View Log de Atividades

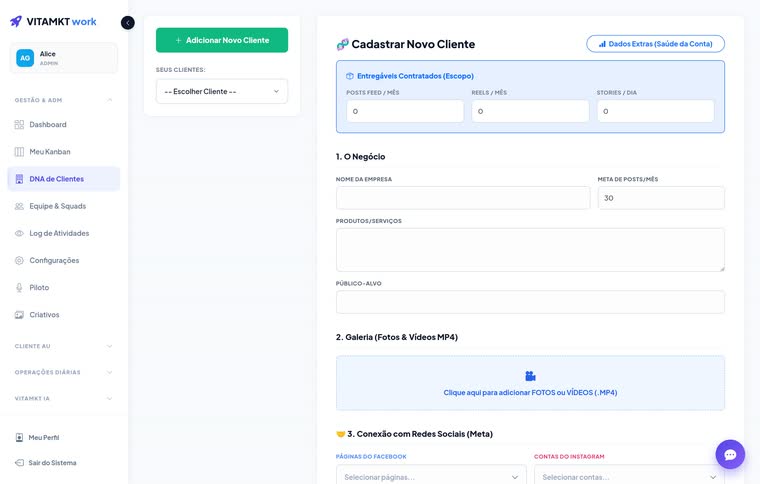pyautogui.click(x=63, y=233)
